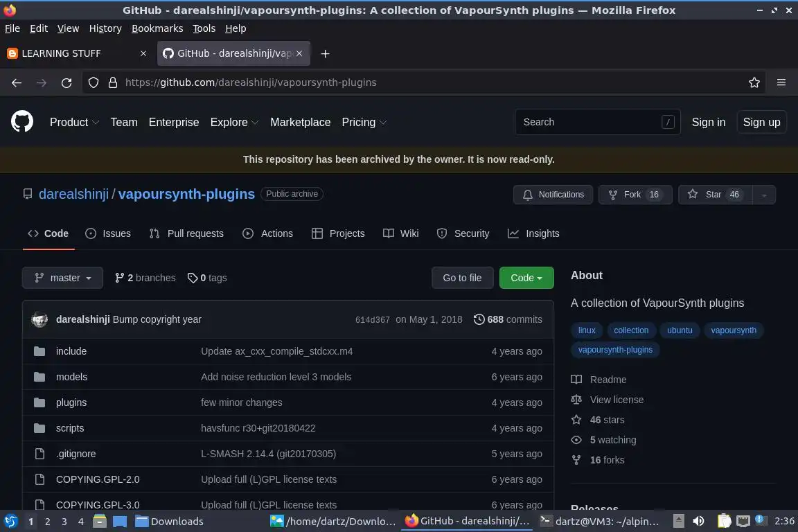798x532 pixels.
Task: Click the repository icon before darealshinji
Action: (x=28, y=194)
